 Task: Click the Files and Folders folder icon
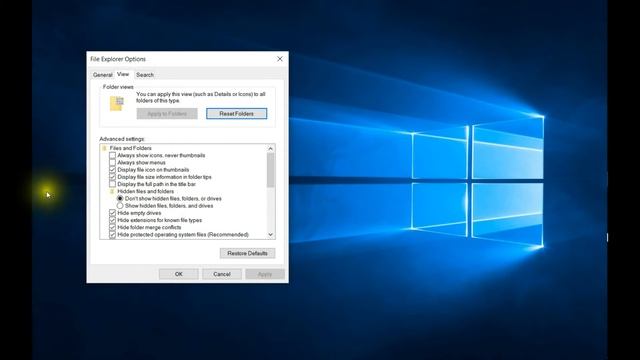[104, 148]
